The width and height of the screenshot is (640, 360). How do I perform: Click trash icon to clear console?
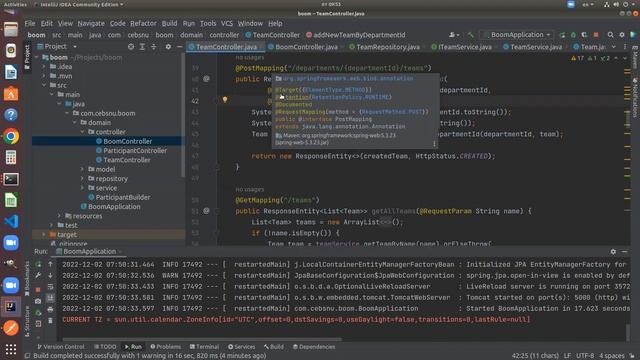(x=50, y=321)
